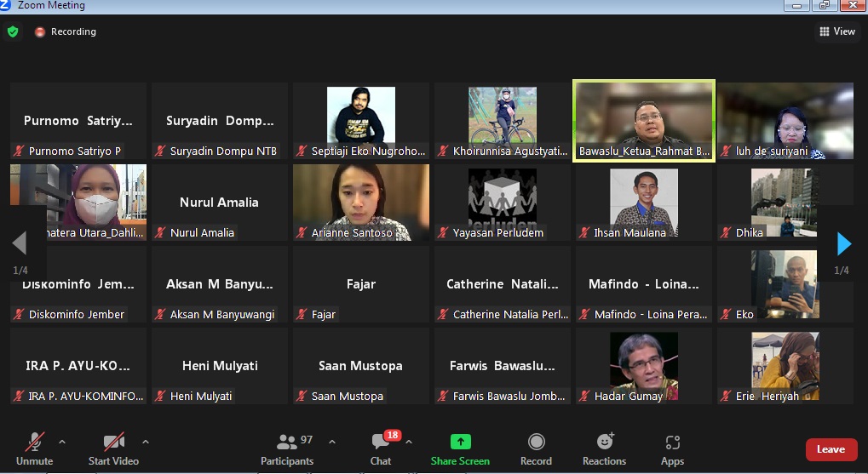
Task: Unmute the microphone
Action: [x=35, y=448]
